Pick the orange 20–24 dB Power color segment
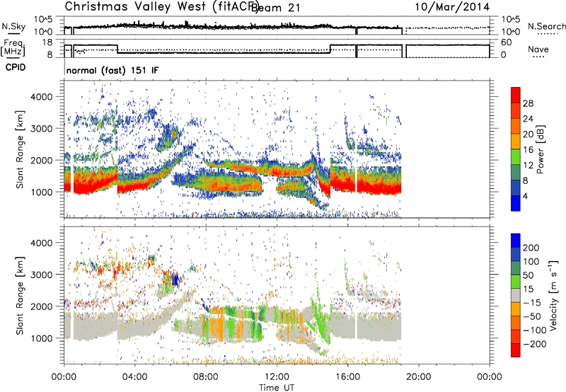 tap(516, 126)
